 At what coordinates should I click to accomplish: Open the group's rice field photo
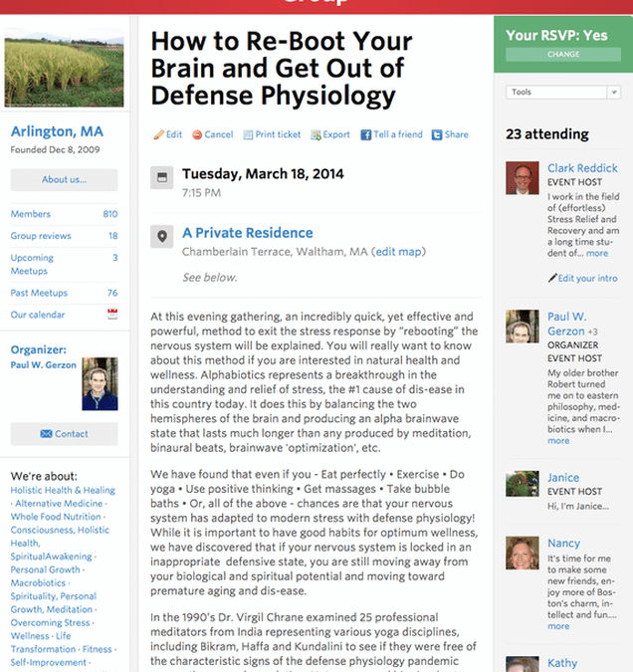coord(64,72)
